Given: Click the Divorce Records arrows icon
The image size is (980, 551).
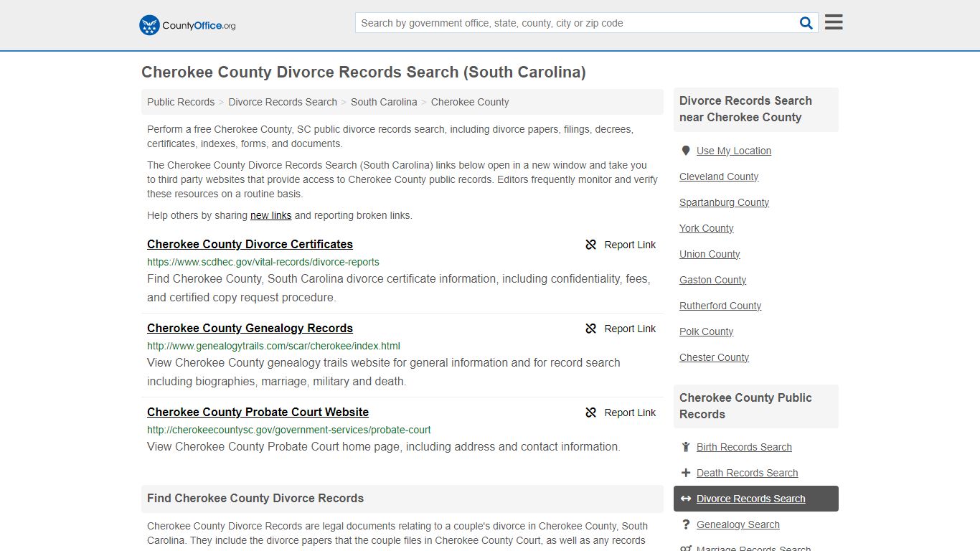Looking at the screenshot, I should click(x=686, y=499).
